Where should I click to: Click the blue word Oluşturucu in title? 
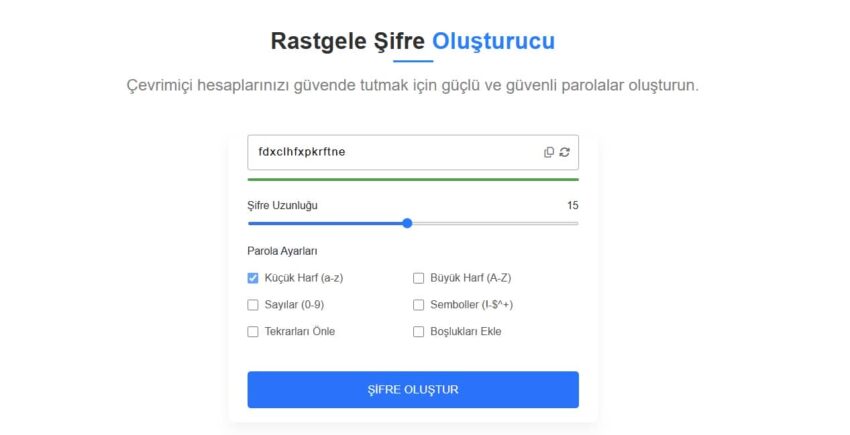click(493, 41)
